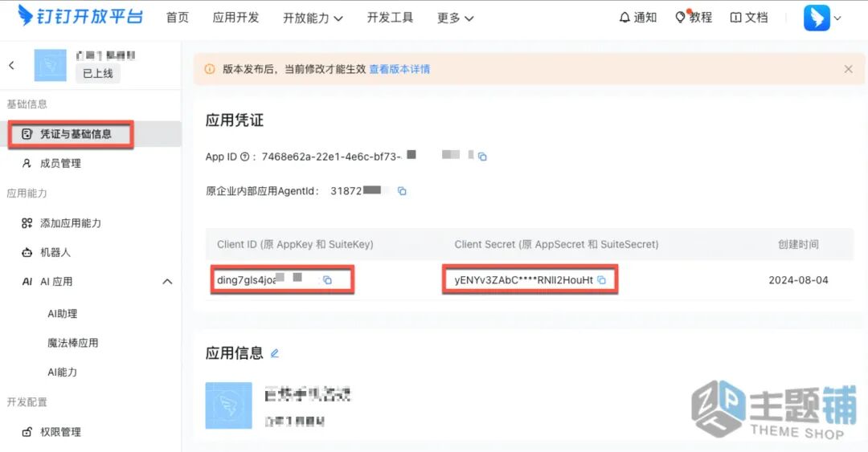
Task: Edit 应用信息 with the pencil icon
Action: click(x=275, y=353)
